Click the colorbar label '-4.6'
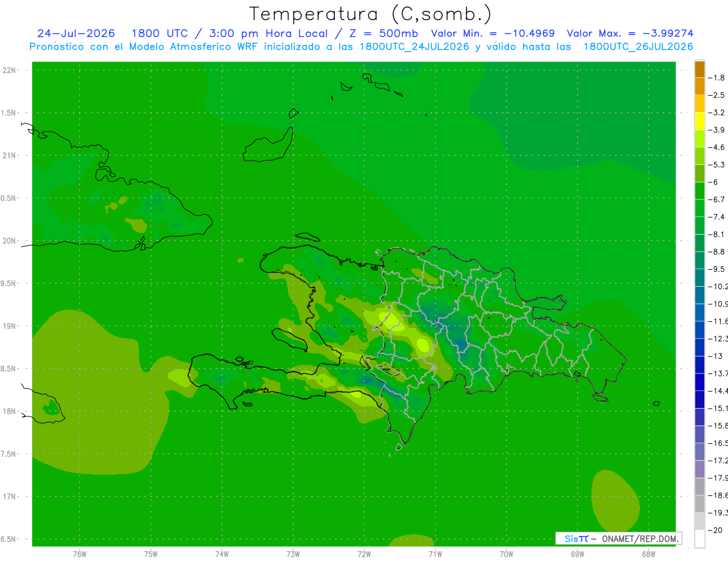Screen dimensions: 728x562 tap(717, 147)
